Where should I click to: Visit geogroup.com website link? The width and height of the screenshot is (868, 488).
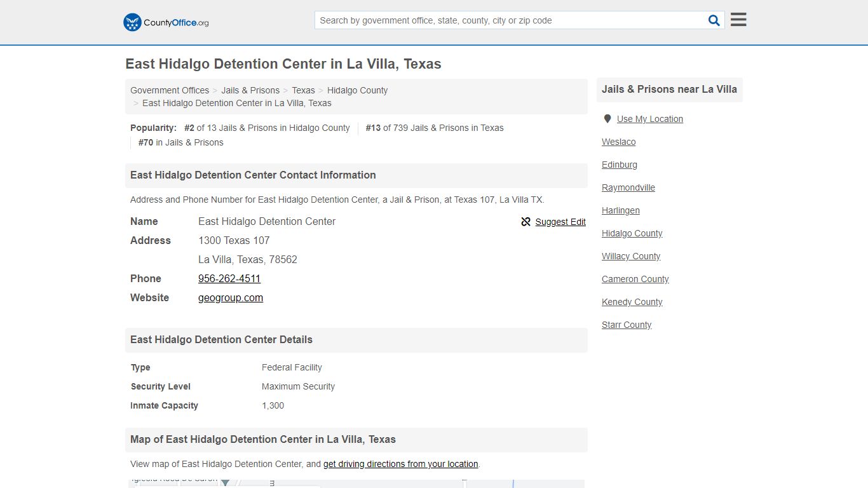click(x=231, y=297)
